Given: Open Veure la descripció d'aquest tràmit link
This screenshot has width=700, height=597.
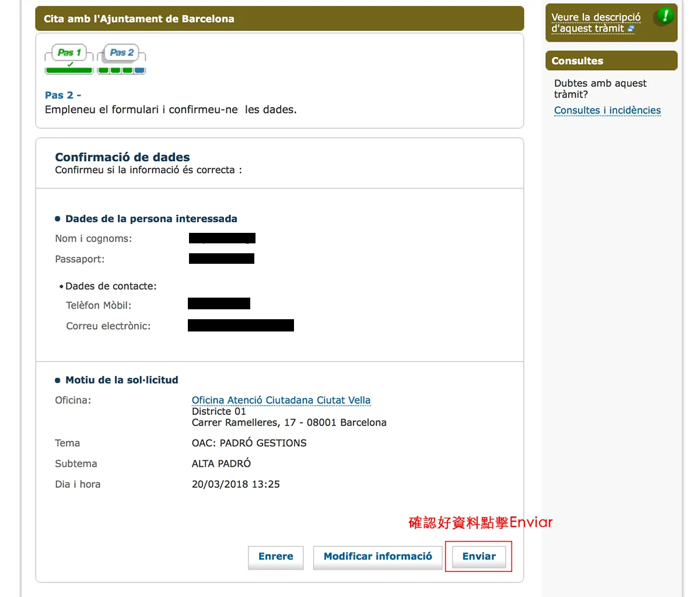Looking at the screenshot, I should [596, 23].
